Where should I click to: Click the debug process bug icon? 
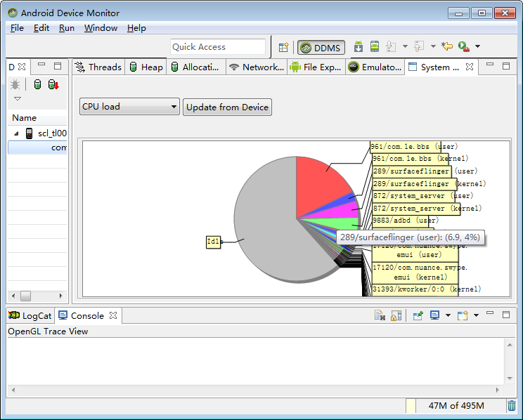tap(15, 85)
